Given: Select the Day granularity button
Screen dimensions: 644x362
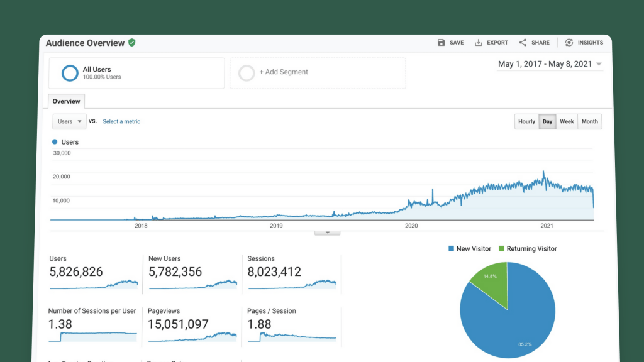Looking at the screenshot, I should click(x=548, y=122).
